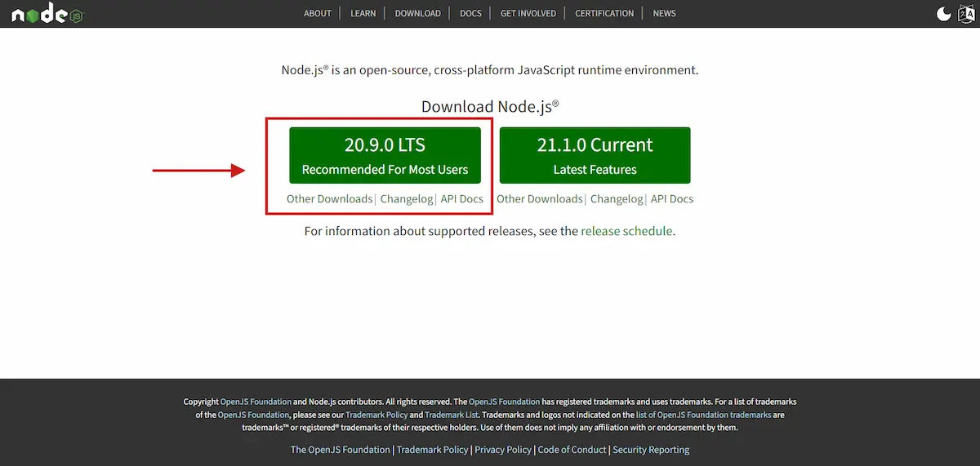Screen dimensions: 980x466
Task: Visit the NEWS section
Action: click(x=664, y=13)
